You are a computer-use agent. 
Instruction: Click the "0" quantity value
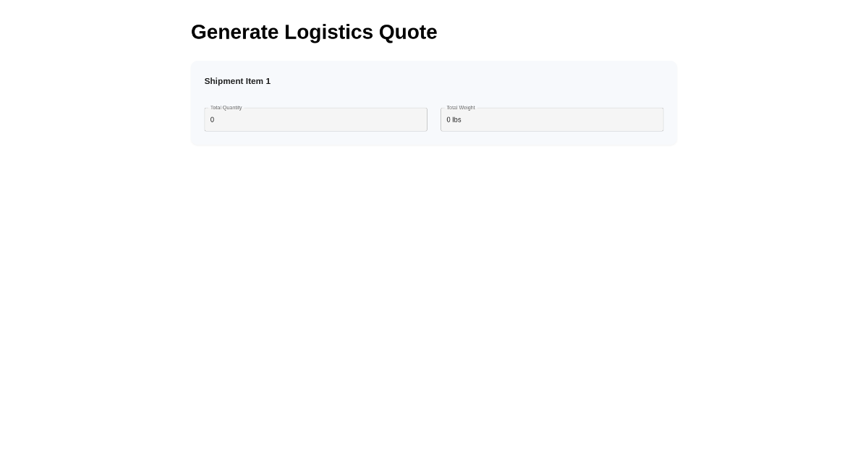pos(212,120)
